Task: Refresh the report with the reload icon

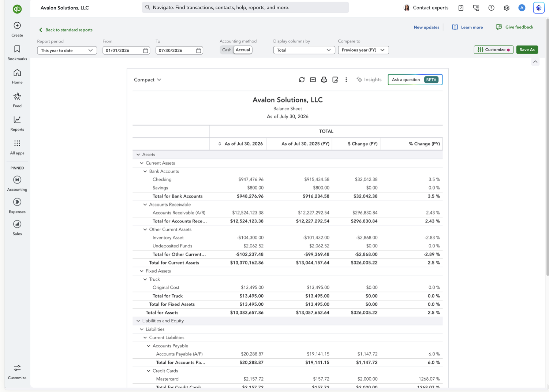Action: tap(302, 80)
